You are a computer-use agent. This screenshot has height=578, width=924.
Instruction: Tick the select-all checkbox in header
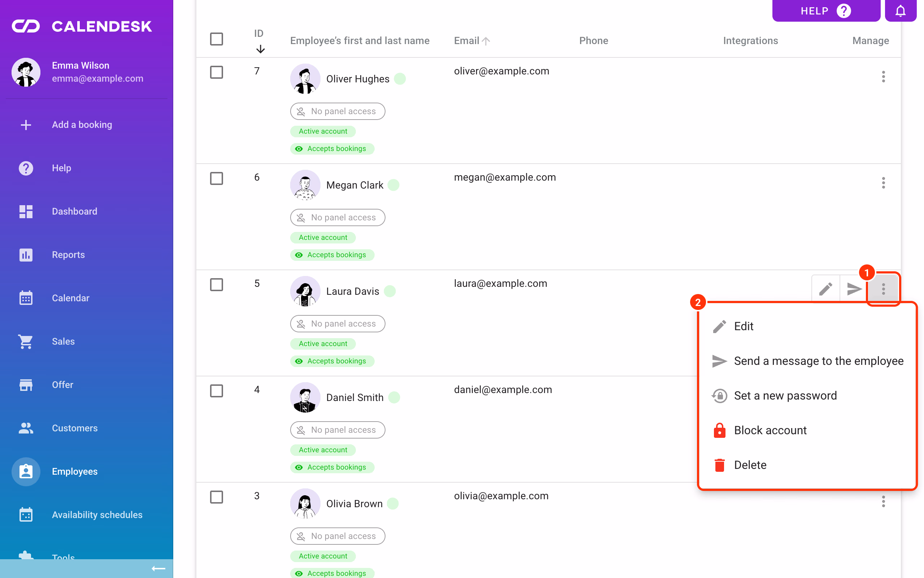coord(217,39)
